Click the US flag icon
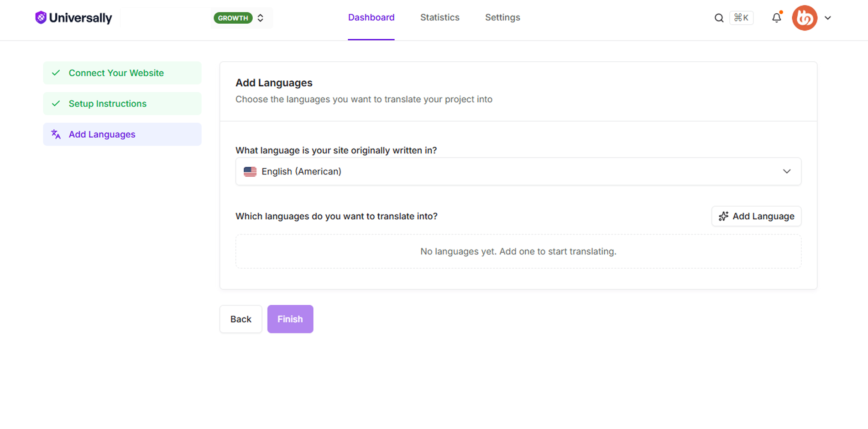The image size is (868, 429). pos(250,171)
